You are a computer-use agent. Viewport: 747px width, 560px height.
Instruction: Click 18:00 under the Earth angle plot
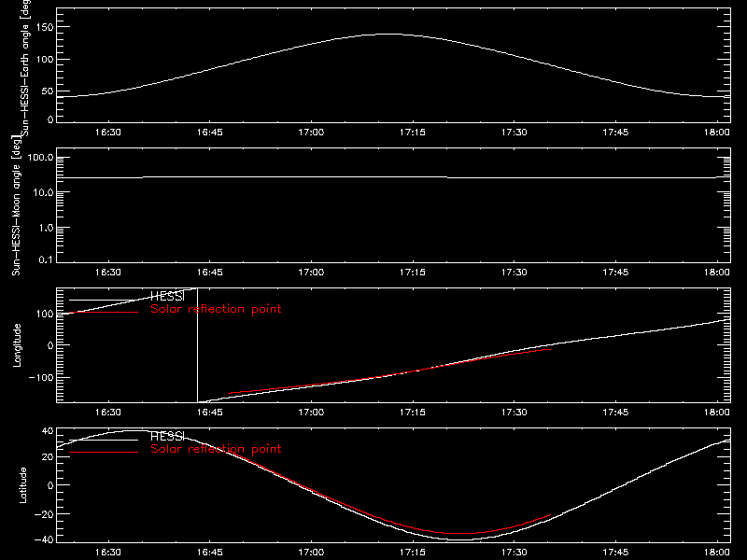tap(717, 133)
